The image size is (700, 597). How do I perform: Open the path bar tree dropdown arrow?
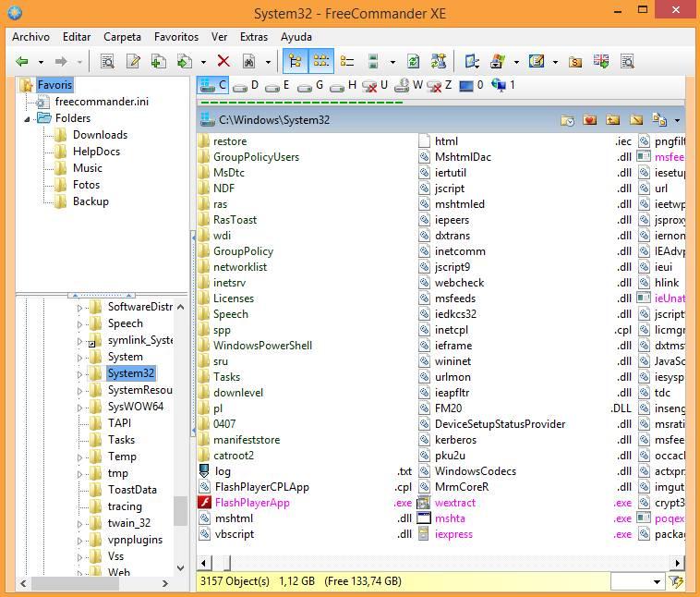tap(677, 120)
